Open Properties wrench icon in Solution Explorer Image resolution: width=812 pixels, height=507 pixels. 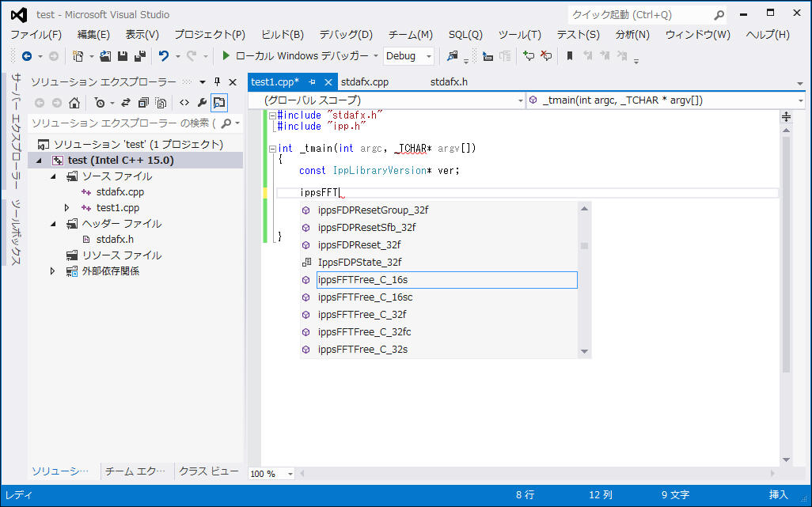[202, 103]
